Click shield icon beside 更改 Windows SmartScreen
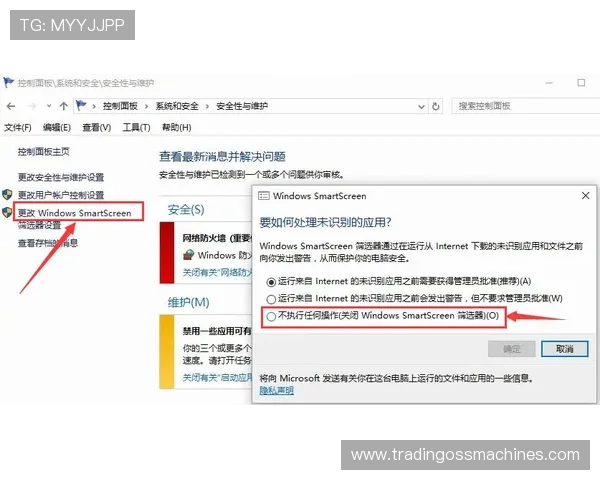 coord(7,212)
